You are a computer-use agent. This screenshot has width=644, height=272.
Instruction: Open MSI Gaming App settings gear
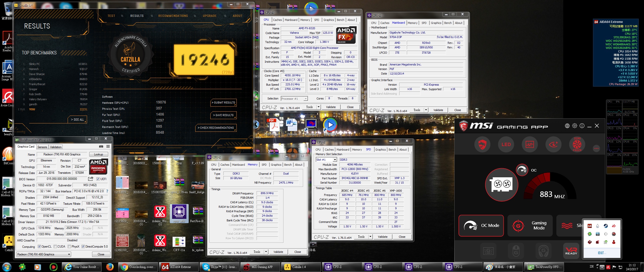pyautogui.click(x=575, y=126)
